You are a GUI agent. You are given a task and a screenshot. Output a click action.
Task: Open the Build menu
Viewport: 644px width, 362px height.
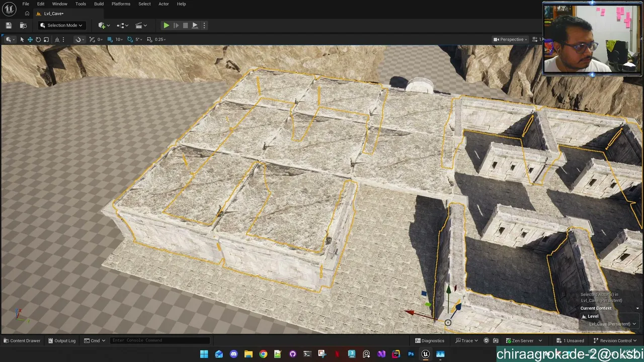click(x=99, y=4)
